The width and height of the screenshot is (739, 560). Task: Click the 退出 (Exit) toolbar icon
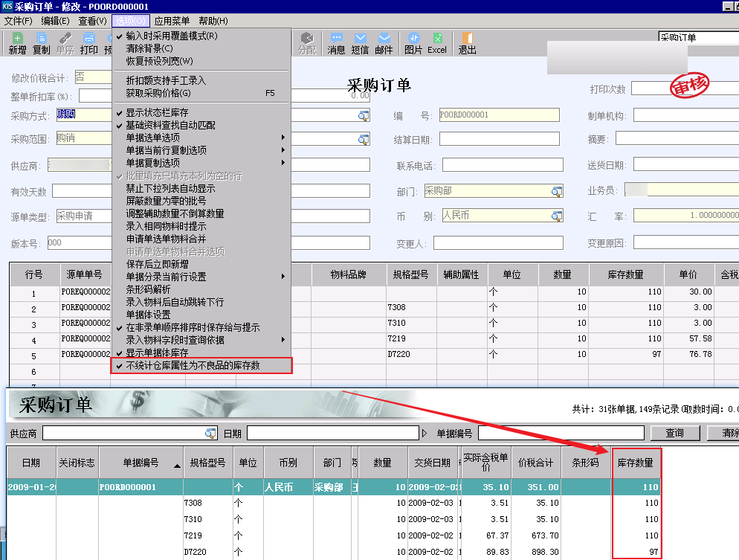click(467, 43)
